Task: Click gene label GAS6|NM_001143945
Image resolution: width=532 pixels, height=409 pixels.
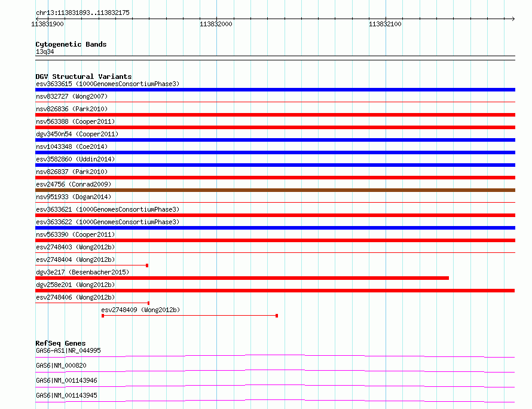Action: pos(66,395)
